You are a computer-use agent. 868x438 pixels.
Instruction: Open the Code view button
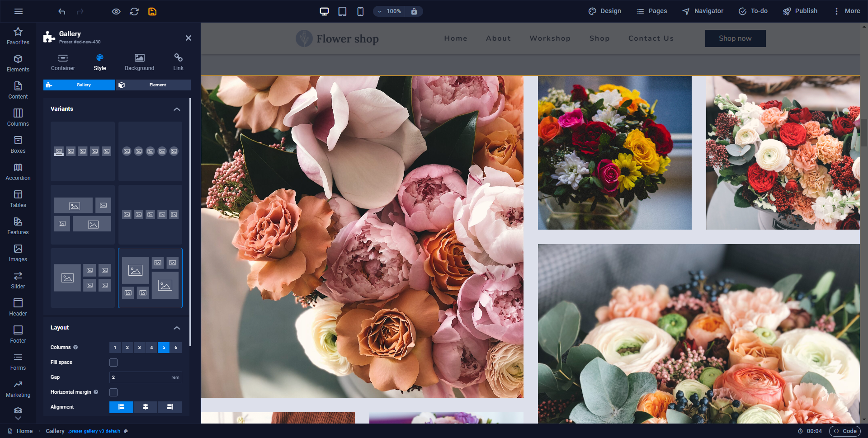[845, 431]
